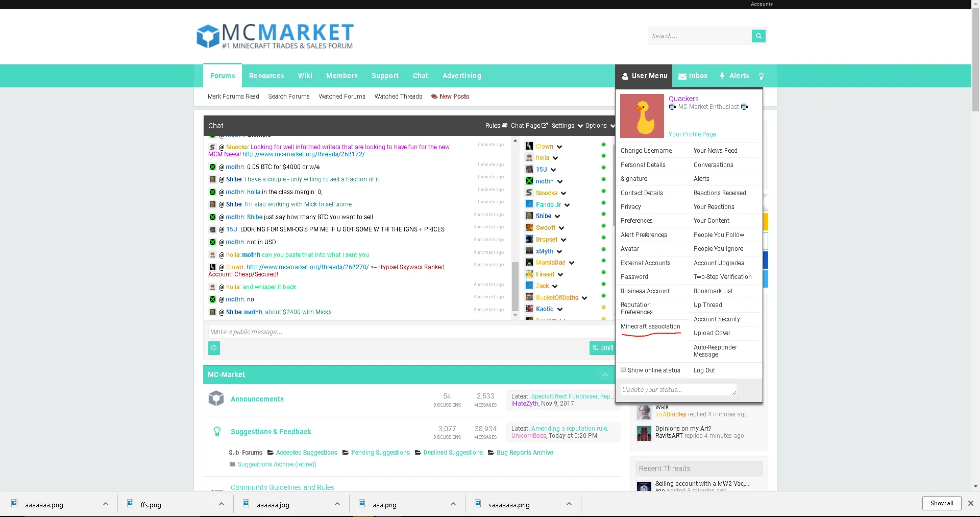The width and height of the screenshot is (980, 517).
Task: Expand the dropdown arrow next to mothh
Action: [x=560, y=181]
